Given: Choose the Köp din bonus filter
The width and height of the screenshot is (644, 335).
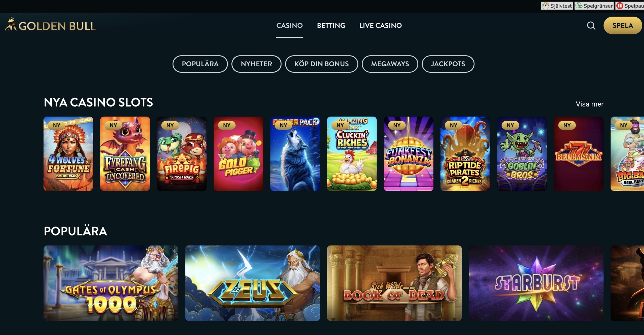Looking at the screenshot, I should click(x=321, y=64).
